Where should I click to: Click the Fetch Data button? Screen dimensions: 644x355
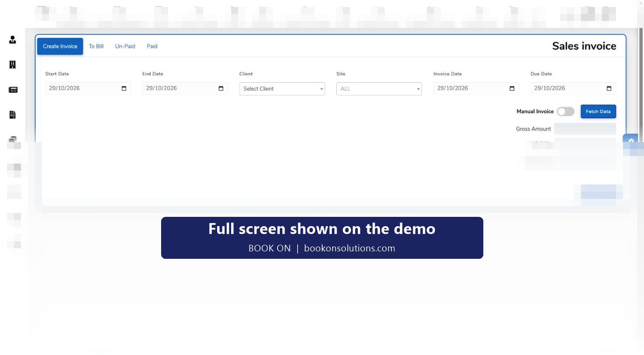click(x=598, y=111)
